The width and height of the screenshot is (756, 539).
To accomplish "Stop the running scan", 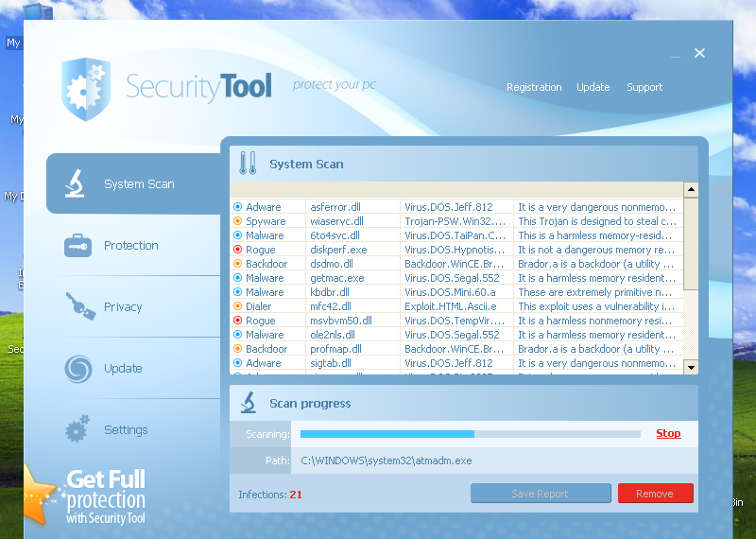I will (668, 433).
